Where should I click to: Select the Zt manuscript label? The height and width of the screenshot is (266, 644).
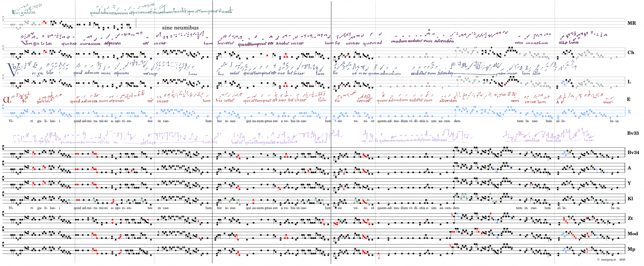[630, 218]
